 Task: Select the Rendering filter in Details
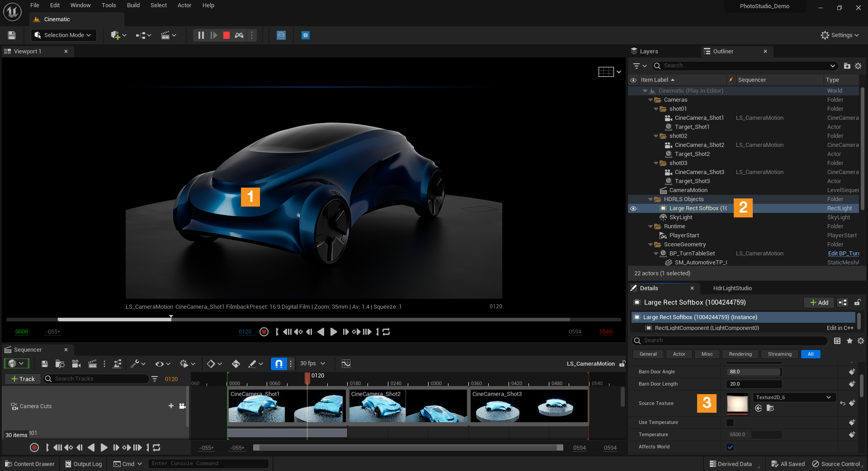pos(741,354)
